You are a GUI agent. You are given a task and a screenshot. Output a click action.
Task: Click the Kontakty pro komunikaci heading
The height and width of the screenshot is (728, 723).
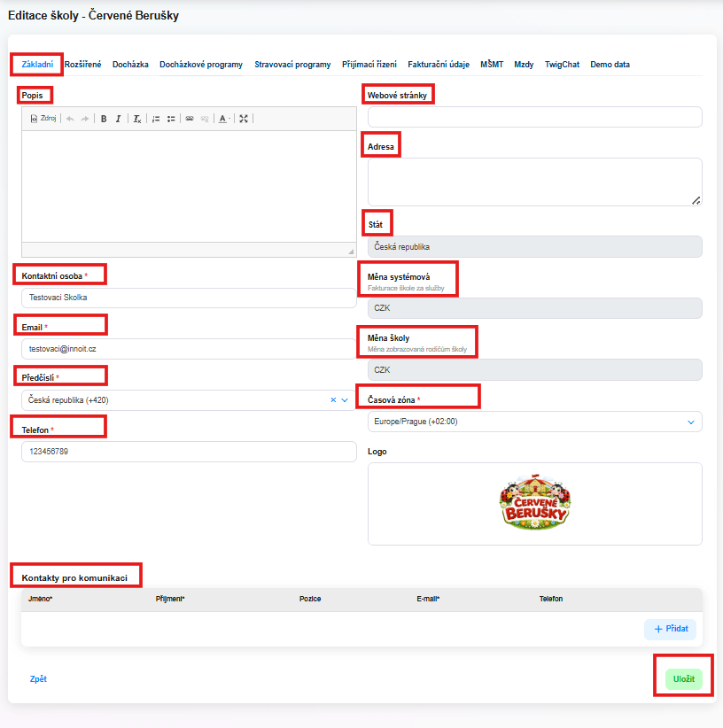[74, 578]
